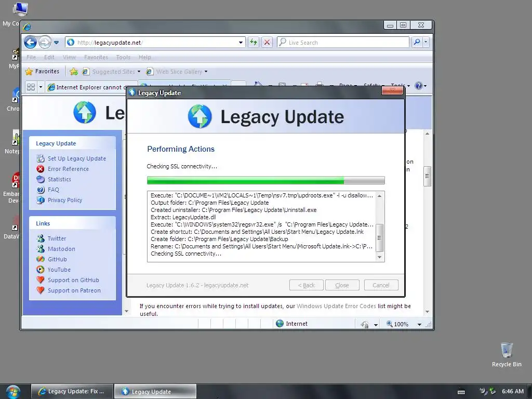Open the Privacy Policy link
The width and height of the screenshot is (532, 399).
tap(65, 200)
